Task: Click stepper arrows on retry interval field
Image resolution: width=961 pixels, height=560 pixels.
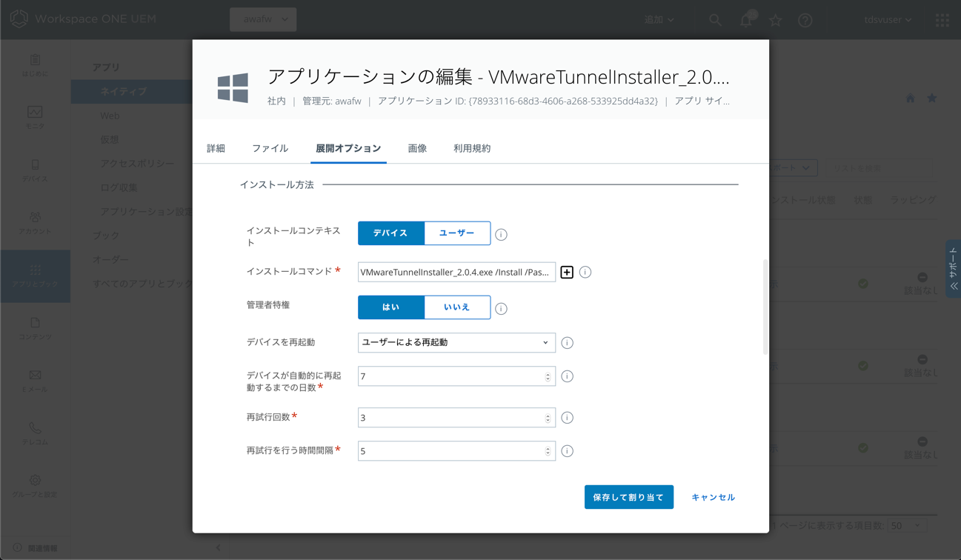Action: [548, 451]
